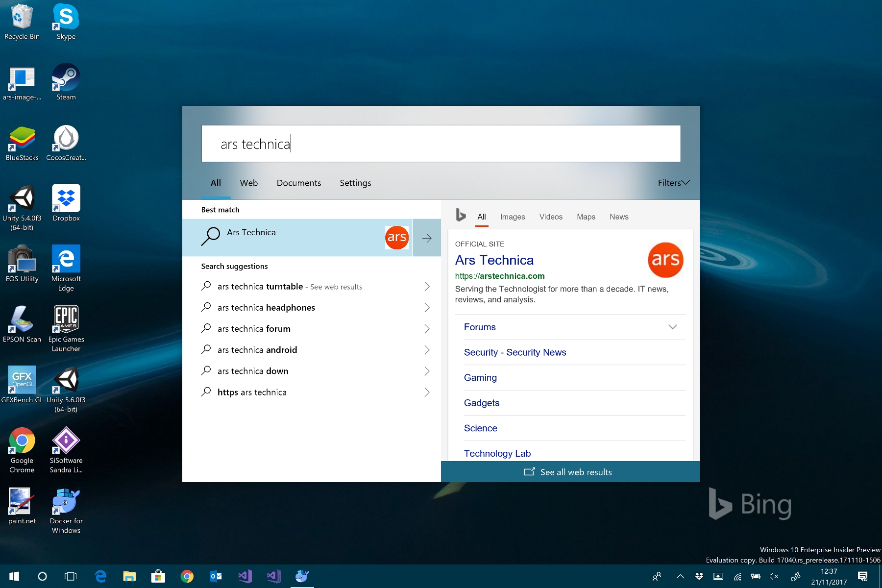Open the Windows Start menu
This screenshot has width=882, height=588.
pos(14,576)
